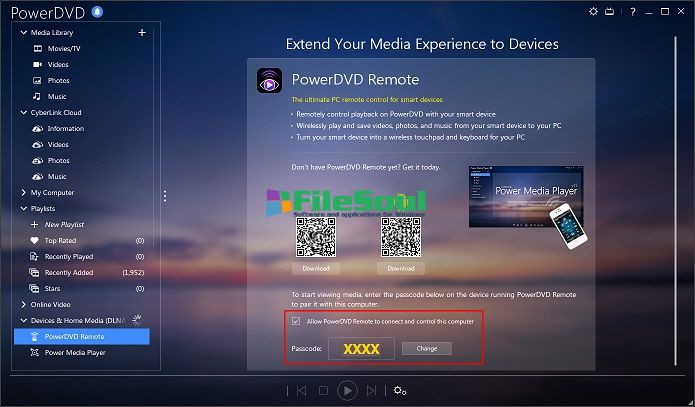Click the Passcode field showing XXXX
695x407 pixels.
359,348
